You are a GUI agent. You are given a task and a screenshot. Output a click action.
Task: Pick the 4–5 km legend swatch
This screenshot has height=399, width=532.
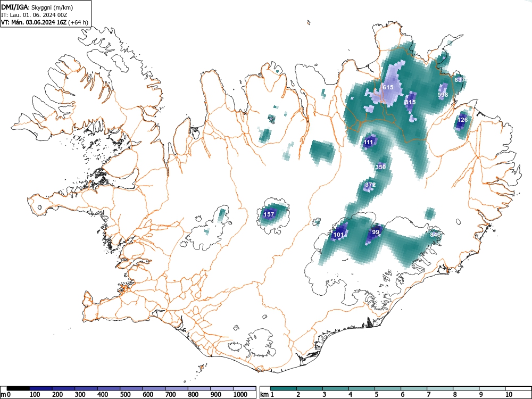coord(362,388)
